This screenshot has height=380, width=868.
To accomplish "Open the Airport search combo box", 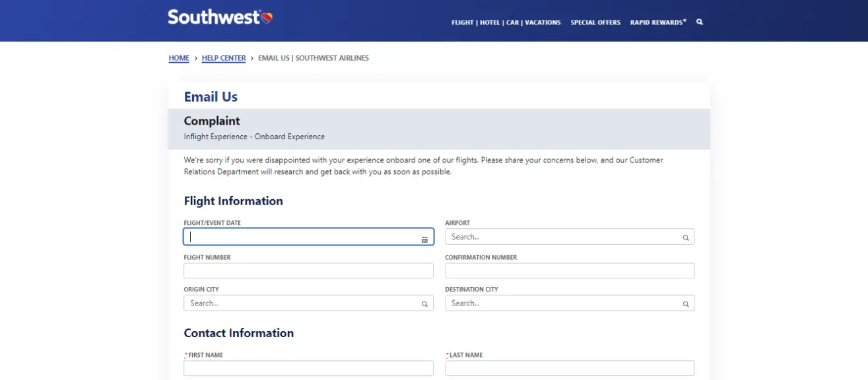I will (x=570, y=237).
